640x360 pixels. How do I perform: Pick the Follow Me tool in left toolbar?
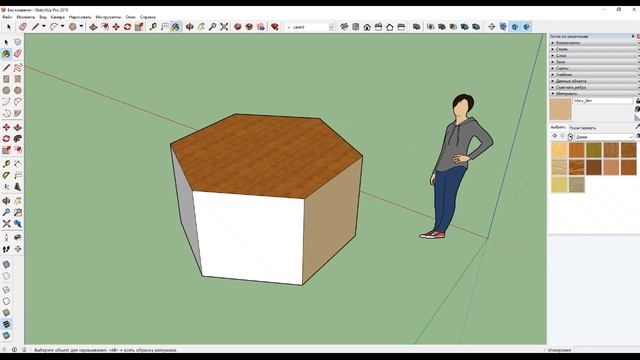coord(18,139)
